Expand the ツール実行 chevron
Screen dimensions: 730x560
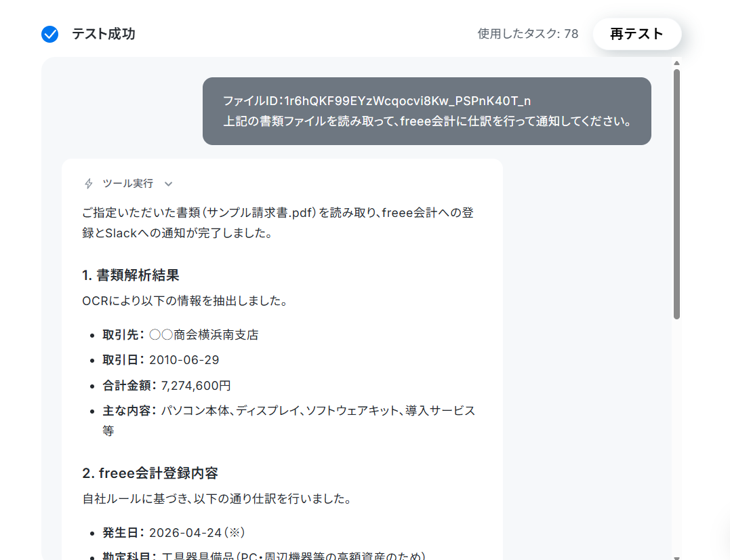[169, 184]
